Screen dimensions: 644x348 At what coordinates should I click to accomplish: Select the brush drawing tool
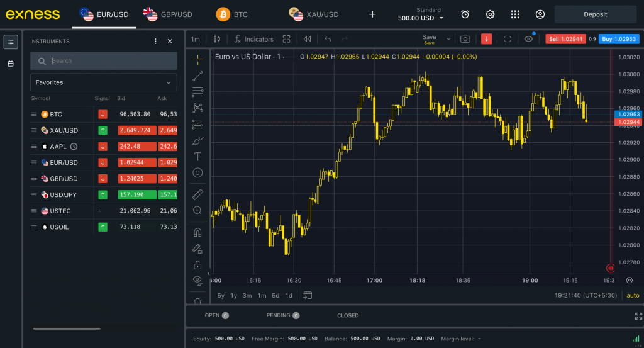point(197,140)
